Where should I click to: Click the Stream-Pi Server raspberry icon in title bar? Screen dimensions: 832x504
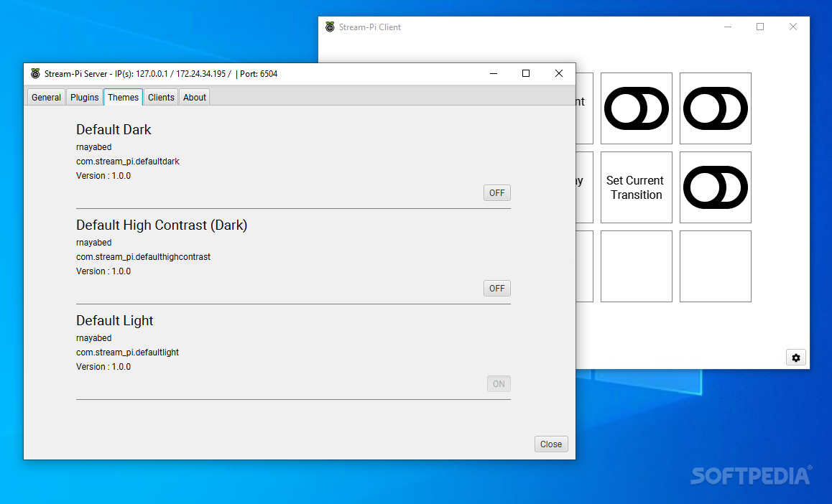35,74
